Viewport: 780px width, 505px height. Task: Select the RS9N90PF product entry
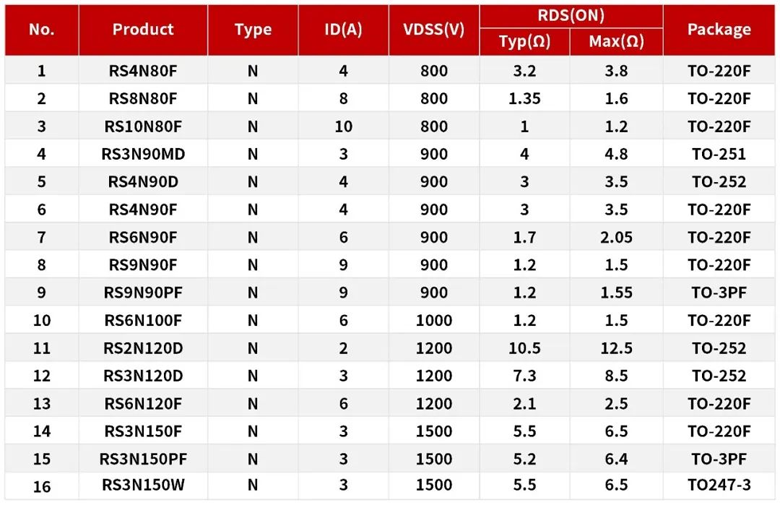point(143,293)
